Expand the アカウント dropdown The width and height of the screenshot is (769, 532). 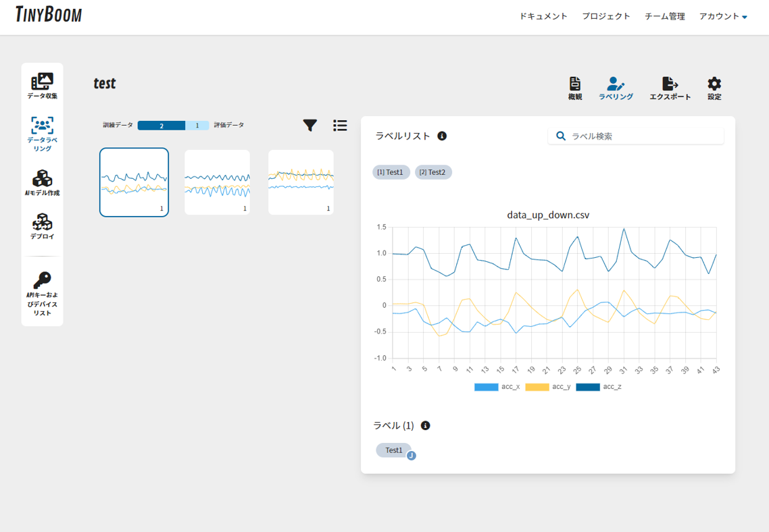click(x=723, y=17)
